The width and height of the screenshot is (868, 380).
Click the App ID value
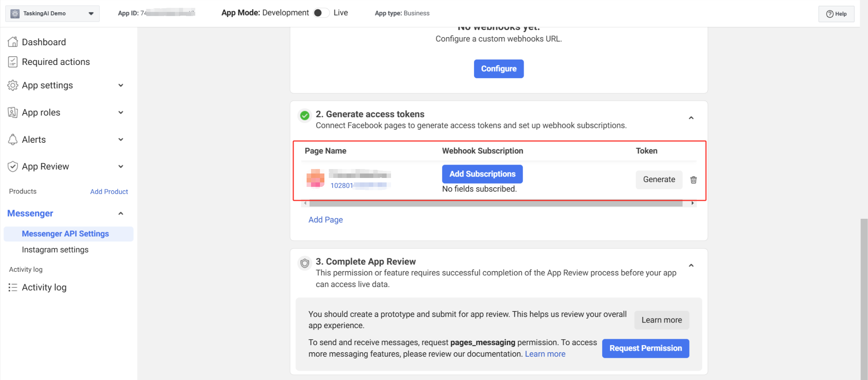pos(167,13)
